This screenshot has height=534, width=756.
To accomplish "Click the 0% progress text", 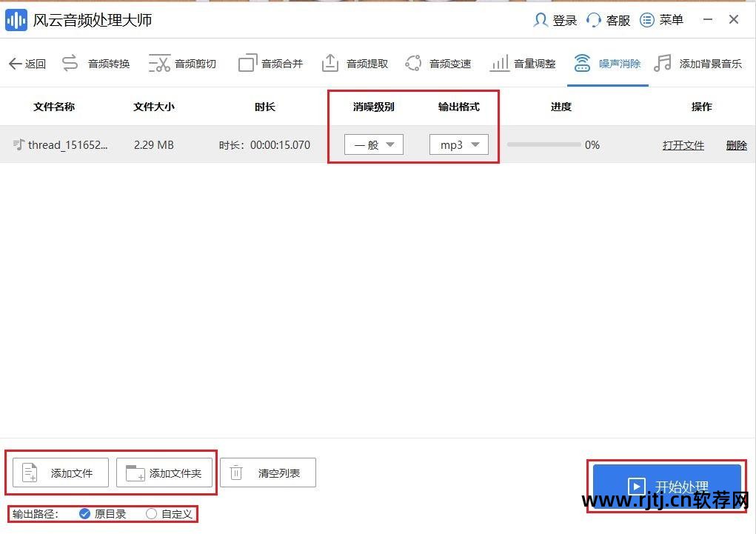I will [592, 144].
